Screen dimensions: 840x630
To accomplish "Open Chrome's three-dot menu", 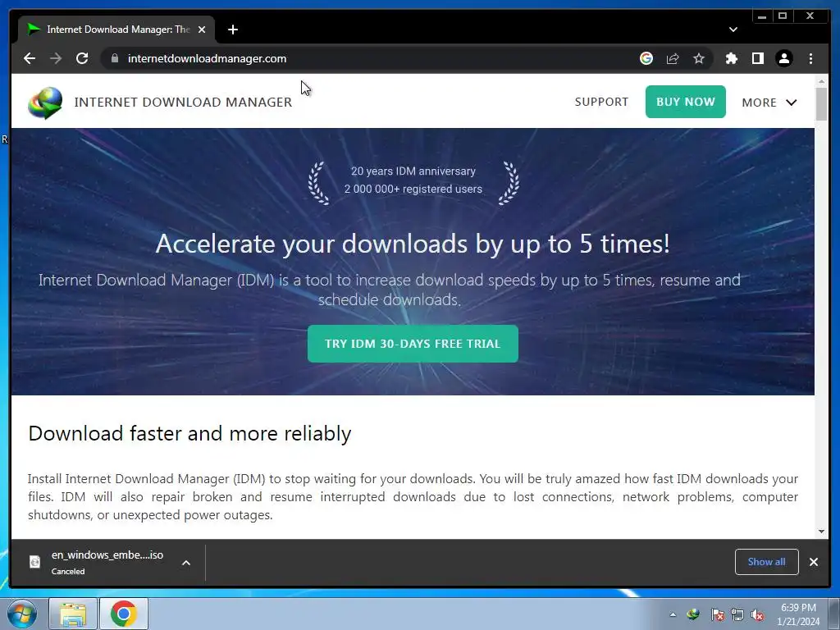I will pyautogui.click(x=810, y=58).
